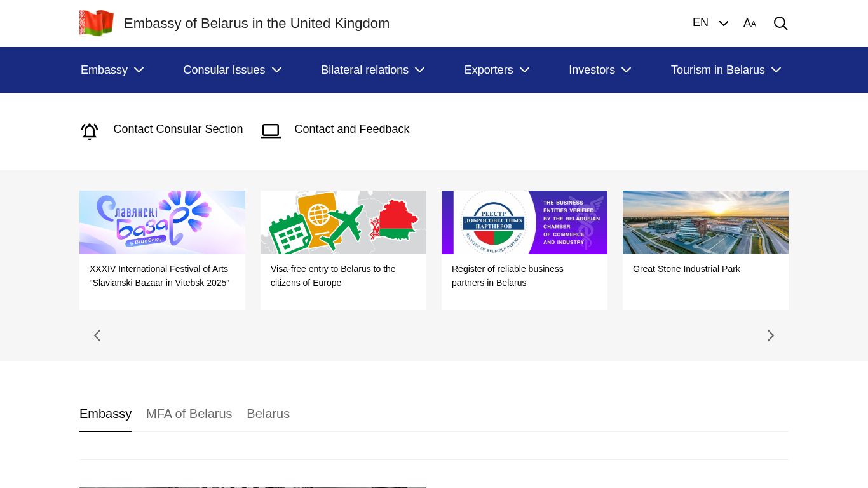868x488 pixels.
Task: Click the consular bell icon
Action: point(90,131)
